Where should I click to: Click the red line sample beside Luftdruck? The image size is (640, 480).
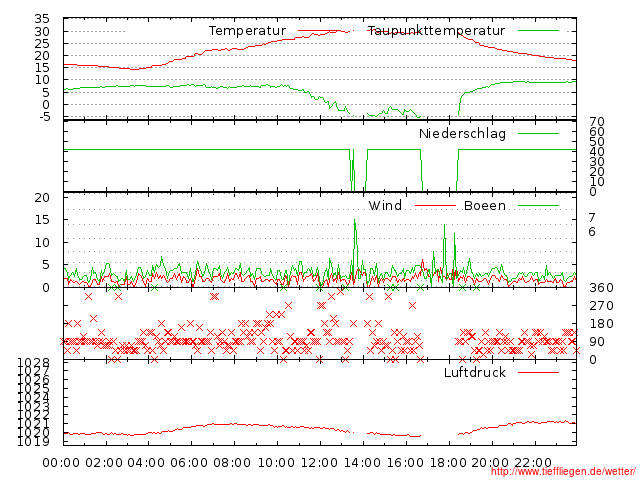[538, 372]
